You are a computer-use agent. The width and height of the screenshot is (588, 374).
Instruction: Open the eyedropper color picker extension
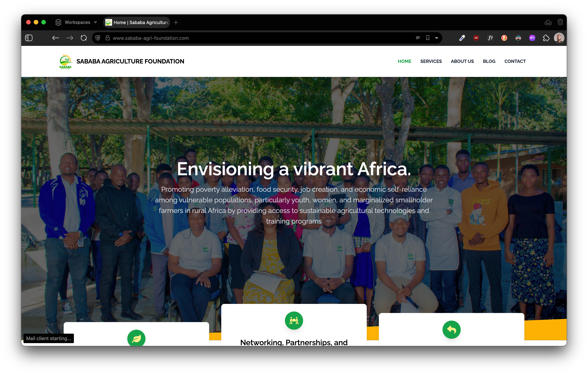pos(462,38)
